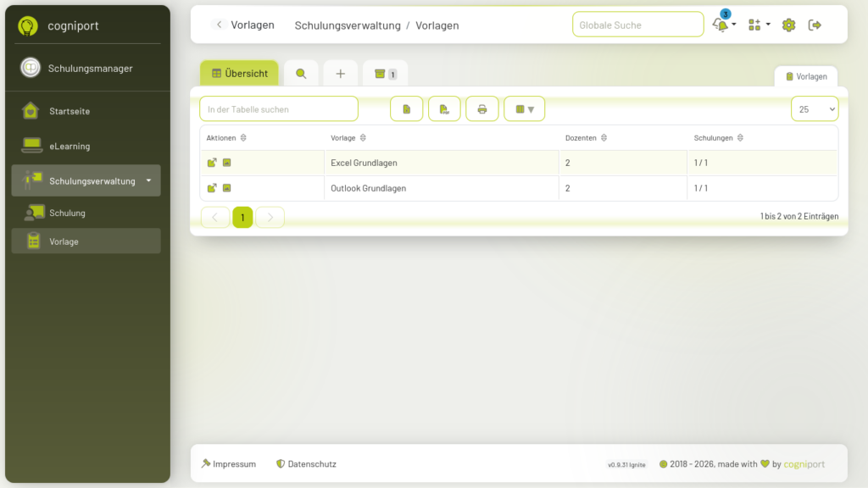This screenshot has width=868, height=488.
Task: Open settings via the gear icon
Action: [x=788, y=25]
